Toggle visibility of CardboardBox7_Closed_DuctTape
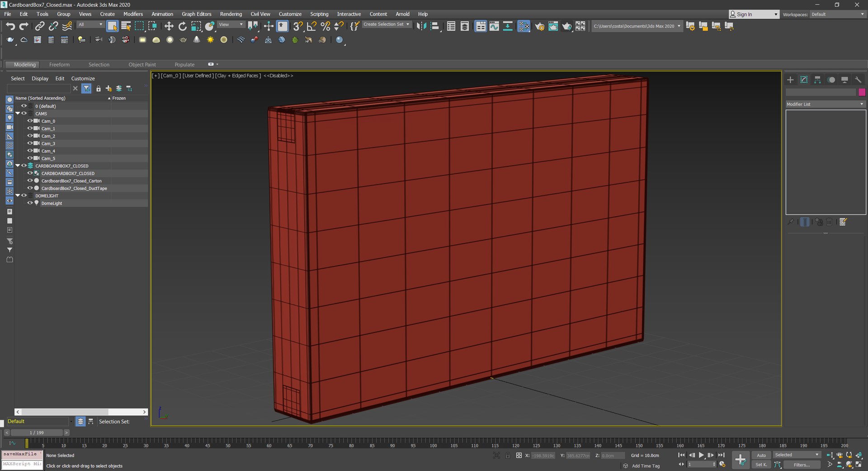 point(30,188)
